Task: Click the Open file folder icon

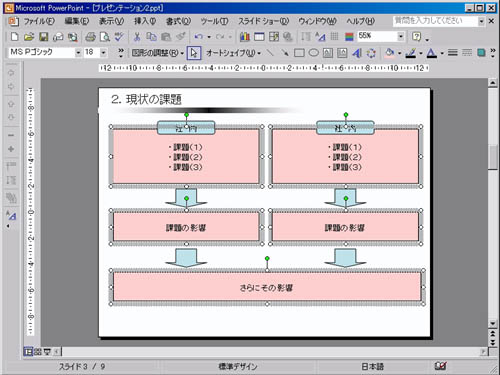Action: pyautogui.click(x=29, y=37)
